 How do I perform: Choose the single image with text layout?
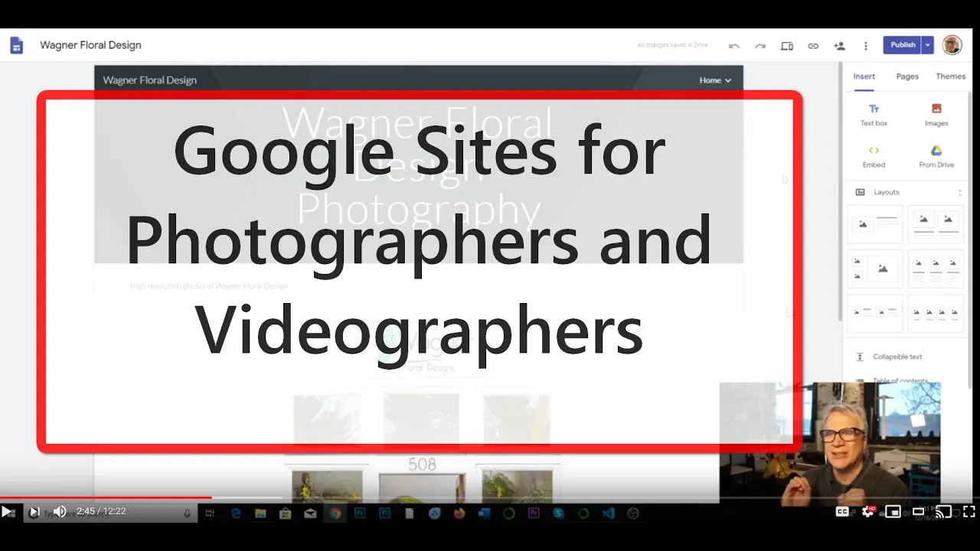[874, 223]
